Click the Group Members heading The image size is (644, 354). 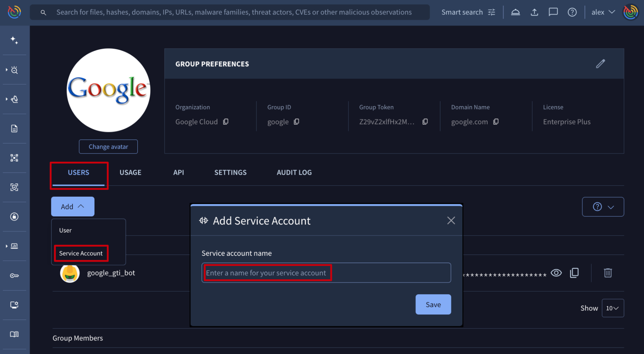pos(78,338)
